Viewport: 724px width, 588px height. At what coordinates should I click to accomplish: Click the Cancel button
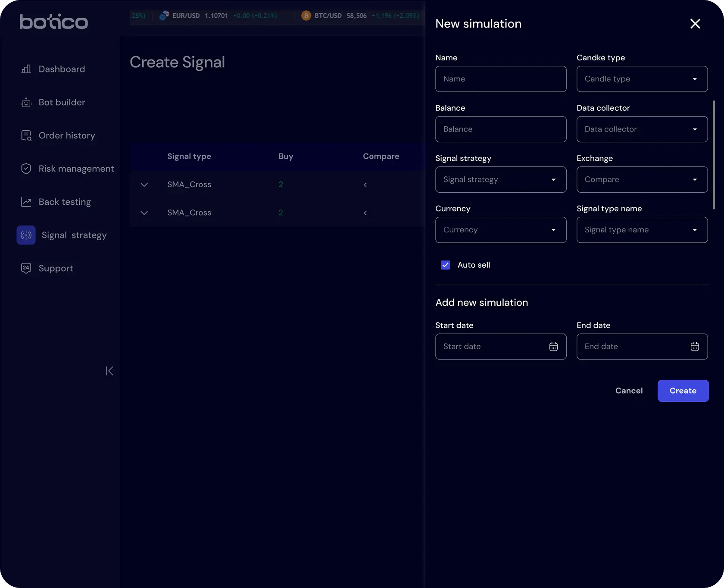click(x=629, y=391)
